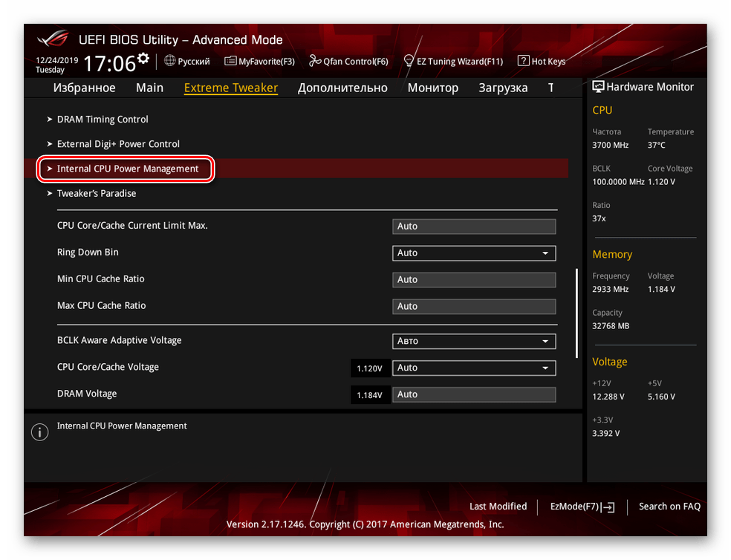Open CPU Core/Cache Voltage dropdown

pos(474,368)
